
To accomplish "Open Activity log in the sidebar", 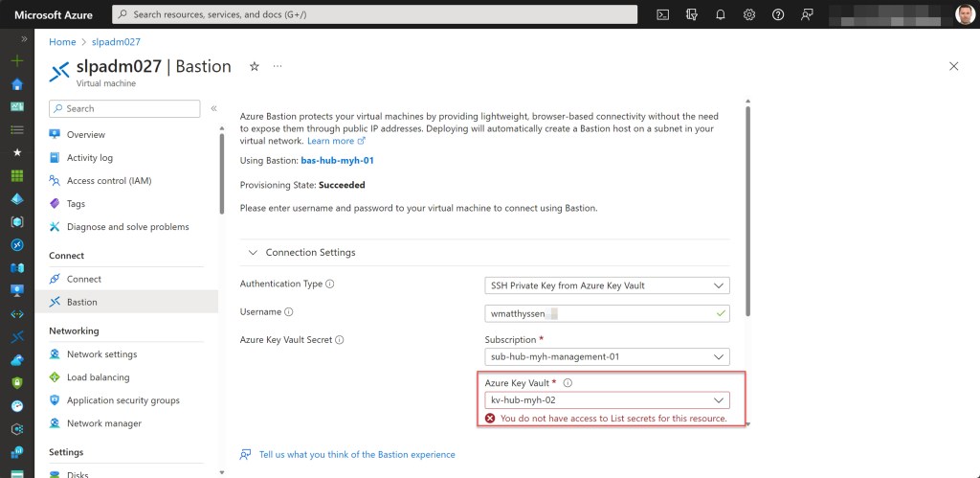I will tap(89, 158).
